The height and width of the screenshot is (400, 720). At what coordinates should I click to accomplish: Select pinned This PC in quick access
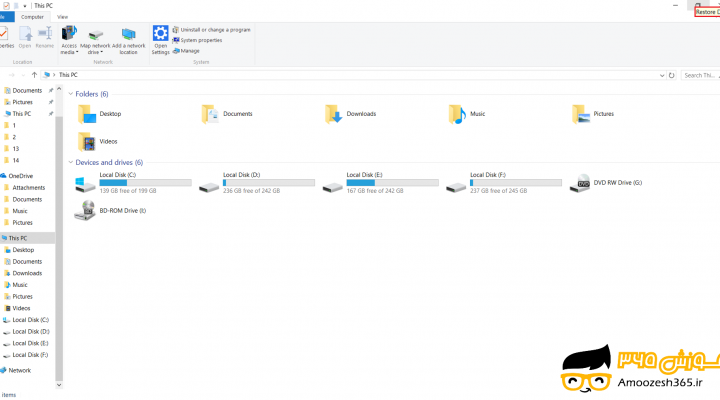[x=22, y=113]
